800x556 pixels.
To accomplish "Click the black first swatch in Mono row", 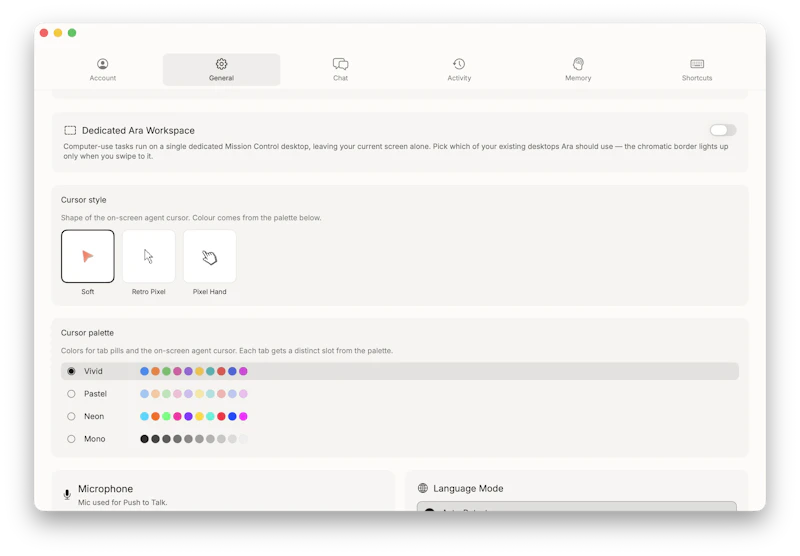I will pos(144,439).
